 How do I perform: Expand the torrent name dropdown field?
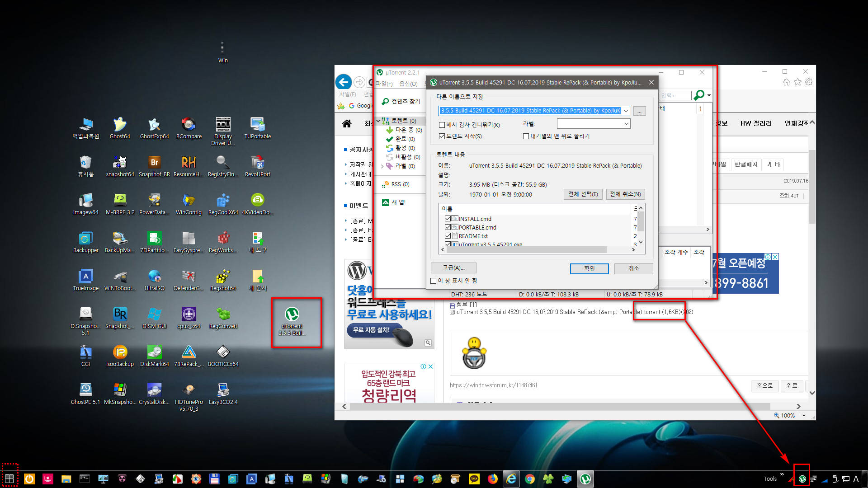coord(626,111)
